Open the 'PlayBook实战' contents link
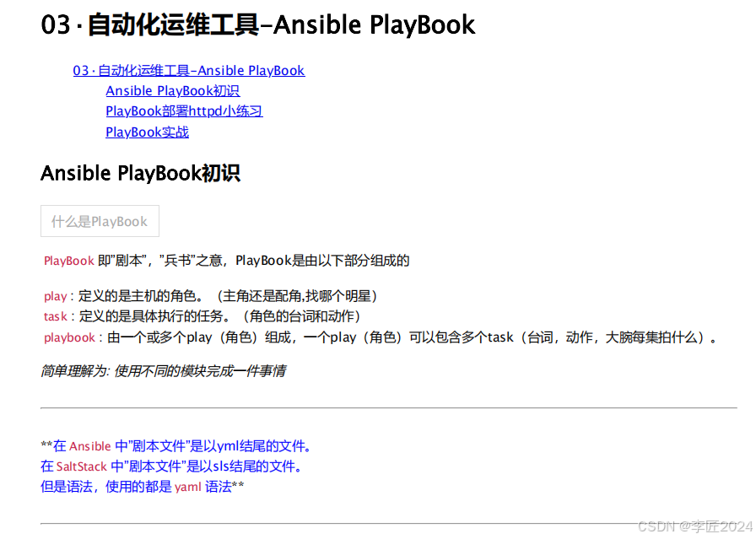 tap(147, 132)
